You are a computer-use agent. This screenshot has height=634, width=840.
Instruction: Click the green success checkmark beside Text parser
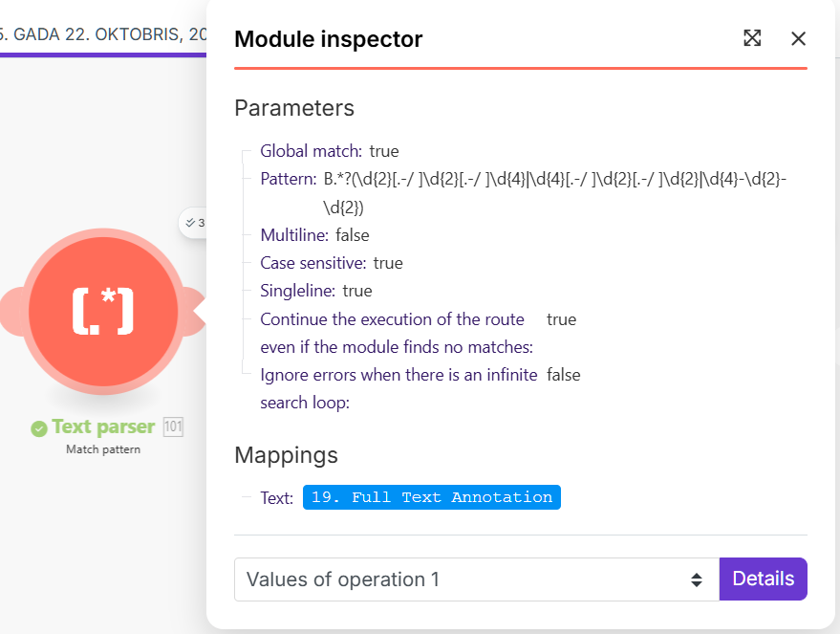pos(38,428)
